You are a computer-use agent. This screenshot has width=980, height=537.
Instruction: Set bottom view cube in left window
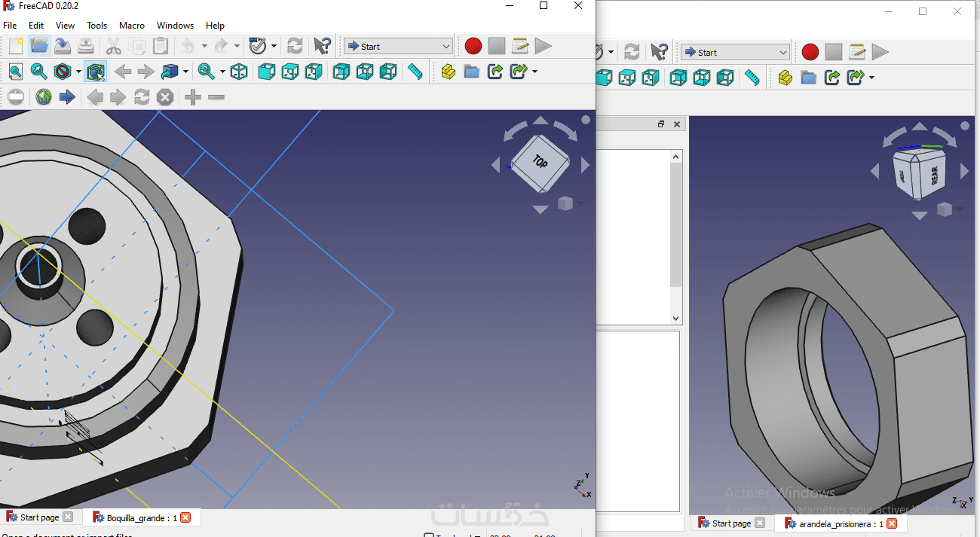pos(365,72)
